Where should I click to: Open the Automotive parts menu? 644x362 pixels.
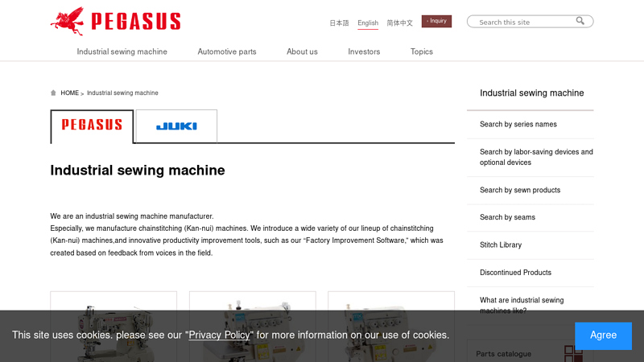[x=227, y=51]
